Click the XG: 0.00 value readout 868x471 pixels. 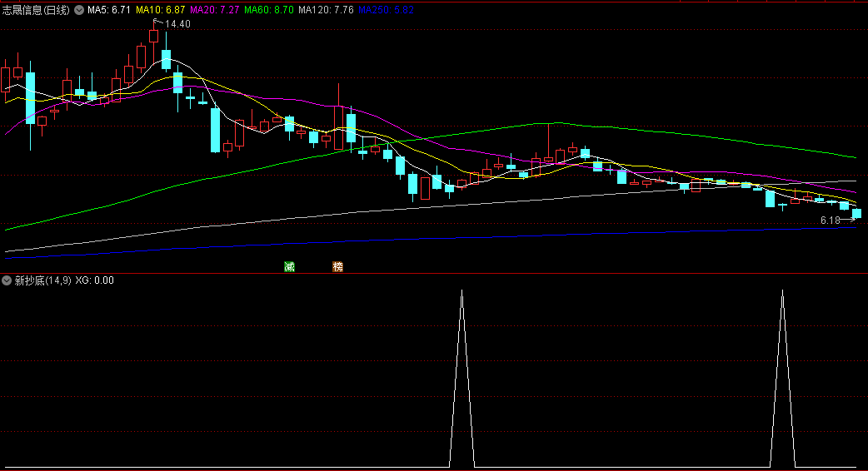[x=95, y=280]
